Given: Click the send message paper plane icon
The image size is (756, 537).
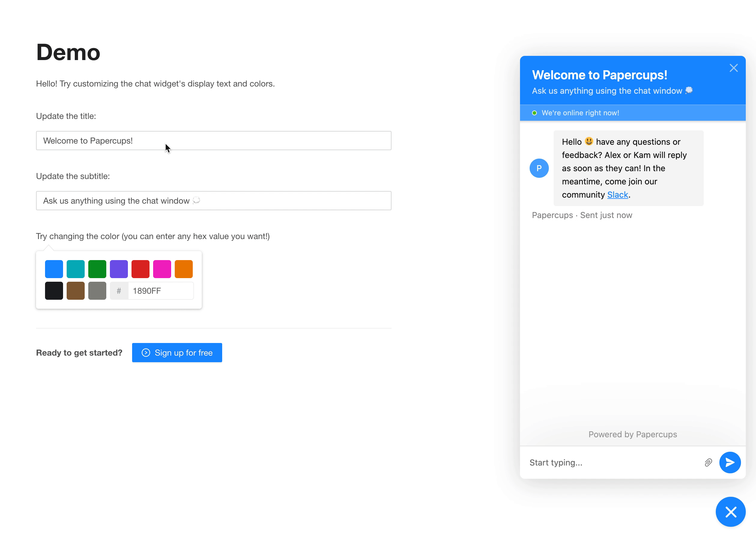Looking at the screenshot, I should [730, 462].
